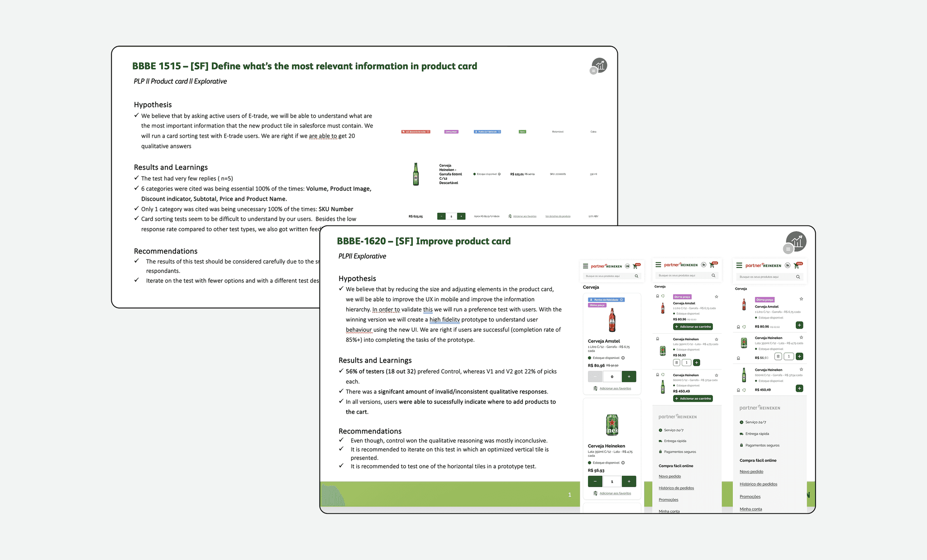Click Adicionar aos favoritos under left Heineken card
The height and width of the screenshot is (560, 927).
[x=615, y=493]
